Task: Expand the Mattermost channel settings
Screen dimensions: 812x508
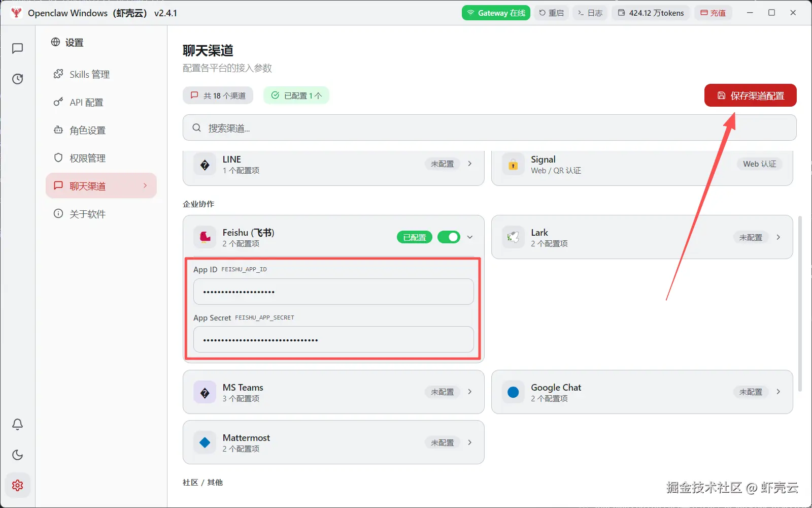Action: tap(469, 442)
